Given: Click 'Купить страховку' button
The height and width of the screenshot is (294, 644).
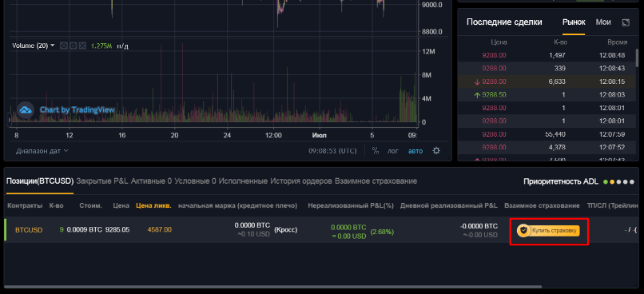Looking at the screenshot, I should (x=549, y=231).
